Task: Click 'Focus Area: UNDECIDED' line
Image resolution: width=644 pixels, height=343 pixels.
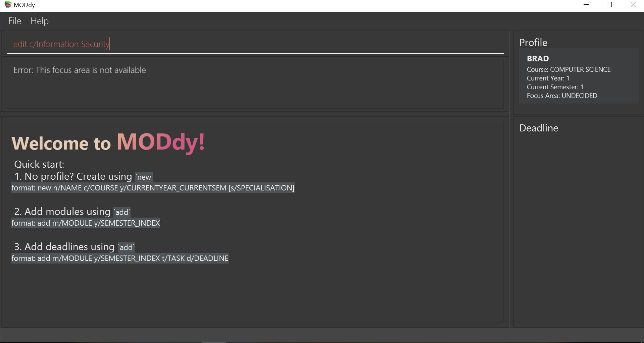Action: pos(562,96)
